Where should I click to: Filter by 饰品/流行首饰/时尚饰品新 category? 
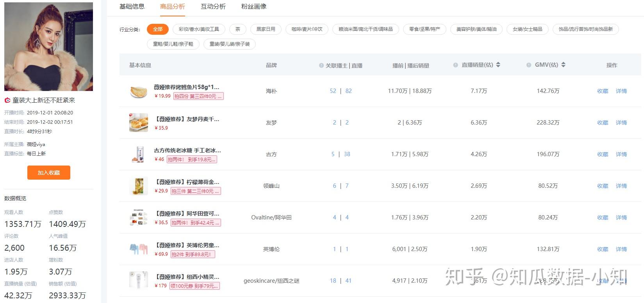coord(585,29)
